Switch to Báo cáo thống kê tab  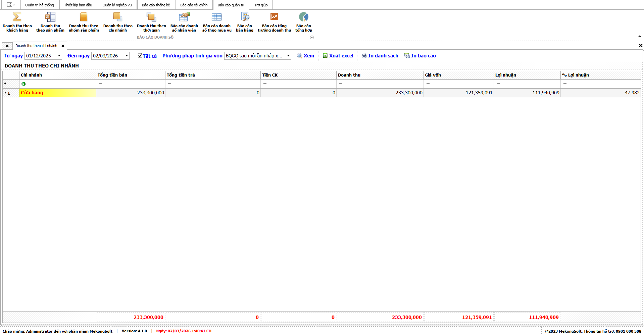156,5
